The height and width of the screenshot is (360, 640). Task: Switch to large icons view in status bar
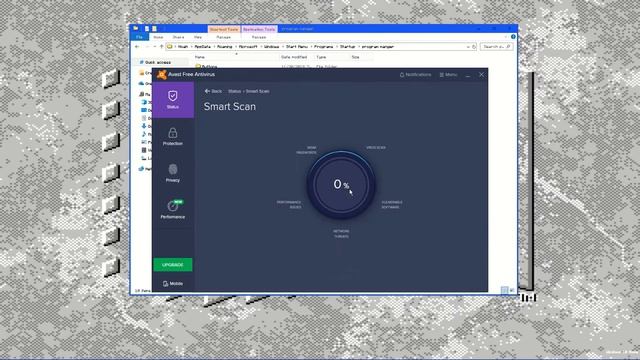[x=512, y=290]
